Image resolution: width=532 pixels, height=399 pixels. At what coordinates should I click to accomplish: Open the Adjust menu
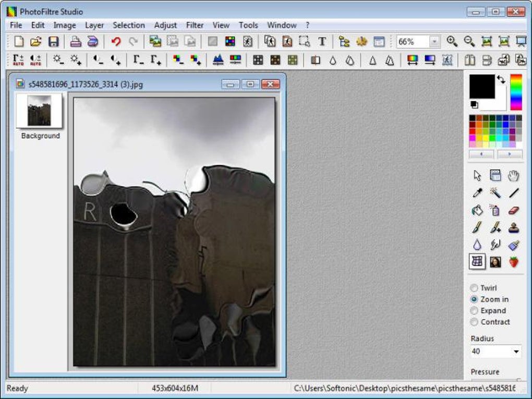165,25
